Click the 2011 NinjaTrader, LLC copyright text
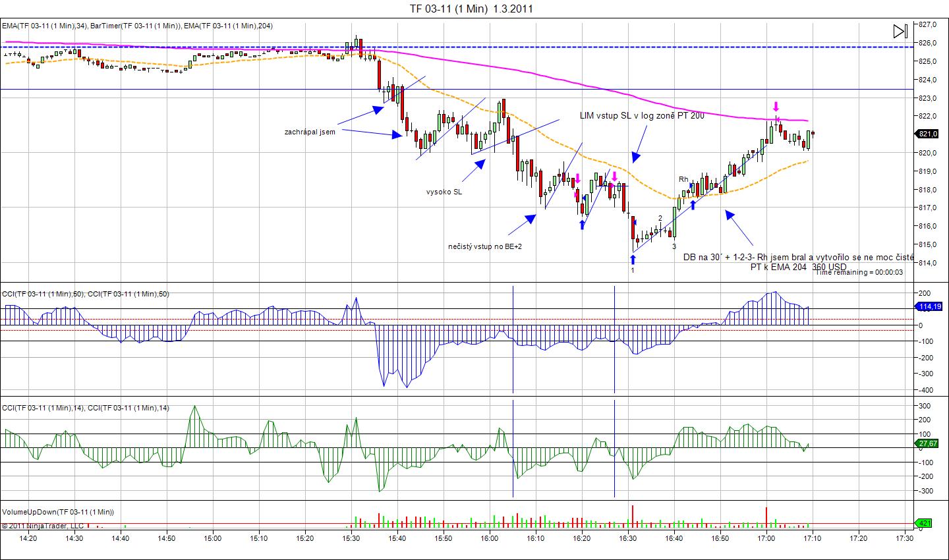Screen dimensions: 949x560 (x=43, y=526)
